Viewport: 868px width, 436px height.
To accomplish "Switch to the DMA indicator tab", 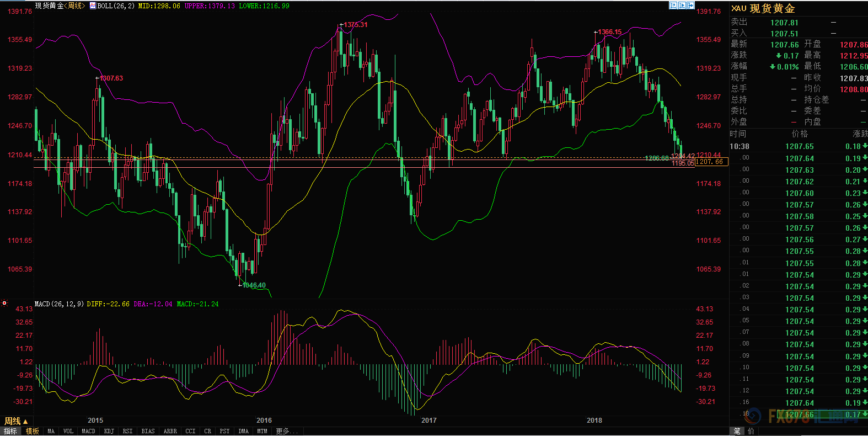I will tap(244, 431).
